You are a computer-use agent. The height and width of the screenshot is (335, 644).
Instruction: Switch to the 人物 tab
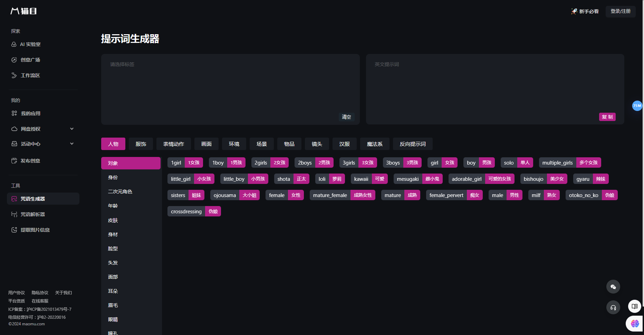click(x=113, y=144)
